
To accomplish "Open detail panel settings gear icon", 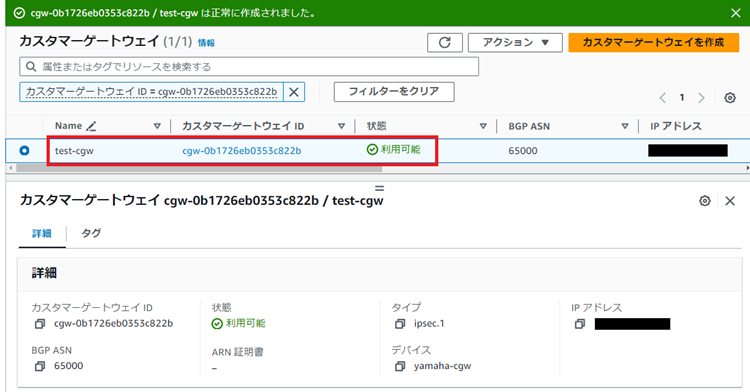I will click(x=705, y=201).
